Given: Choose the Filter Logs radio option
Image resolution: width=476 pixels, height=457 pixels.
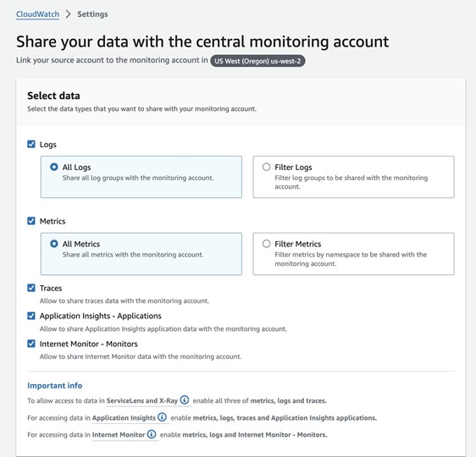Looking at the screenshot, I should 266,167.
